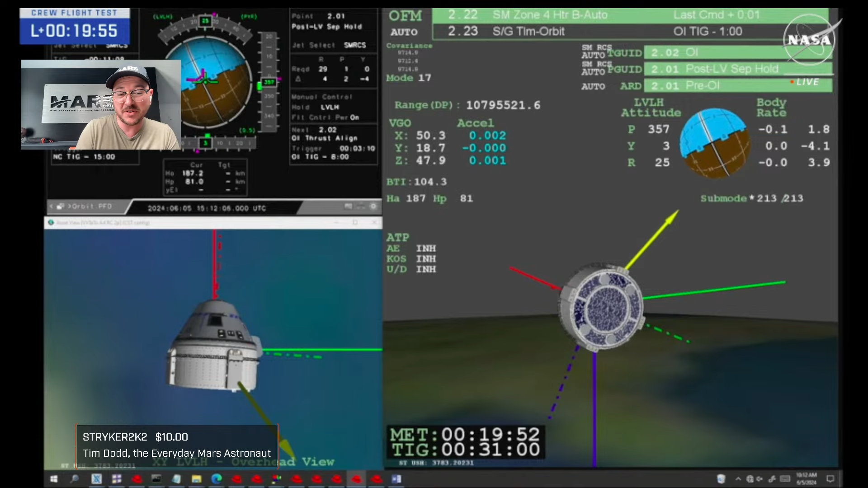The height and width of the screenshot is (488, 868).
Task: Click the webcam overlay of the presenter
Action: point(101,104)
